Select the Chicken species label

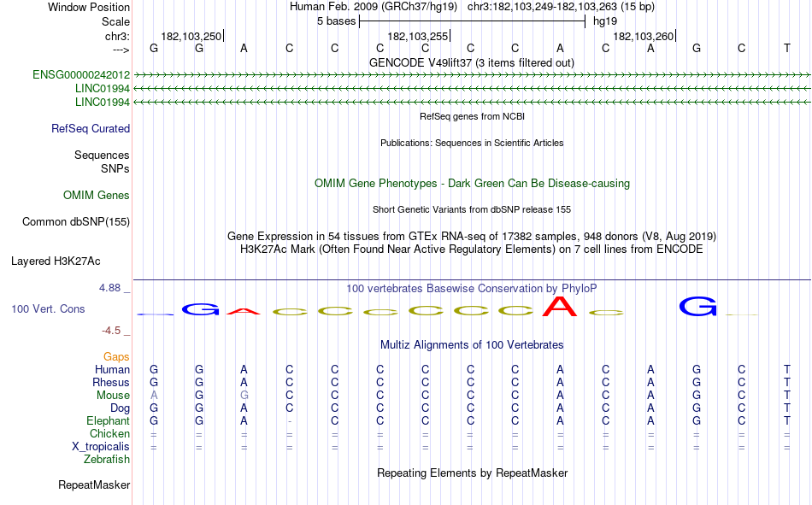[x=109, y=433]
